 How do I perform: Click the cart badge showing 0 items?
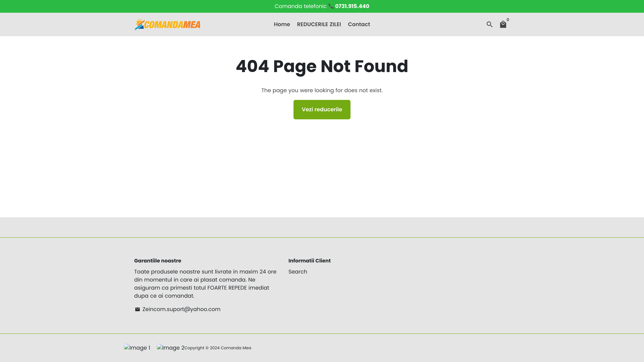[x=508, y=20]
